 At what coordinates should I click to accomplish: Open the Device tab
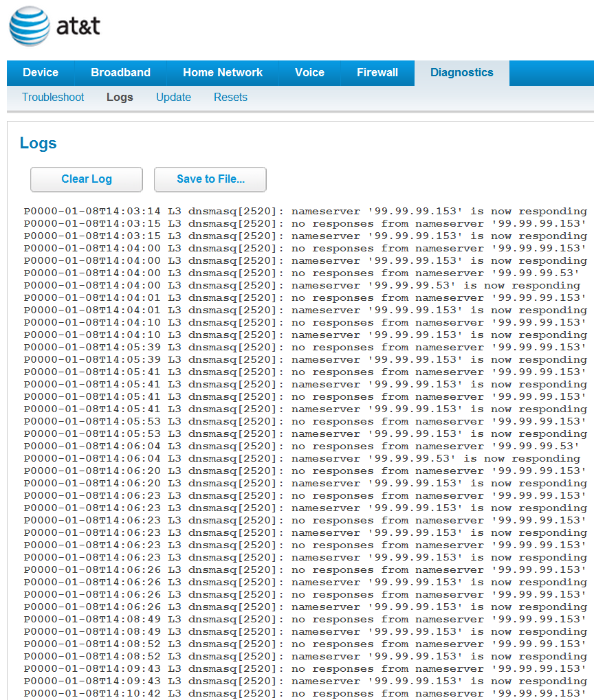(x=41, y=73)
